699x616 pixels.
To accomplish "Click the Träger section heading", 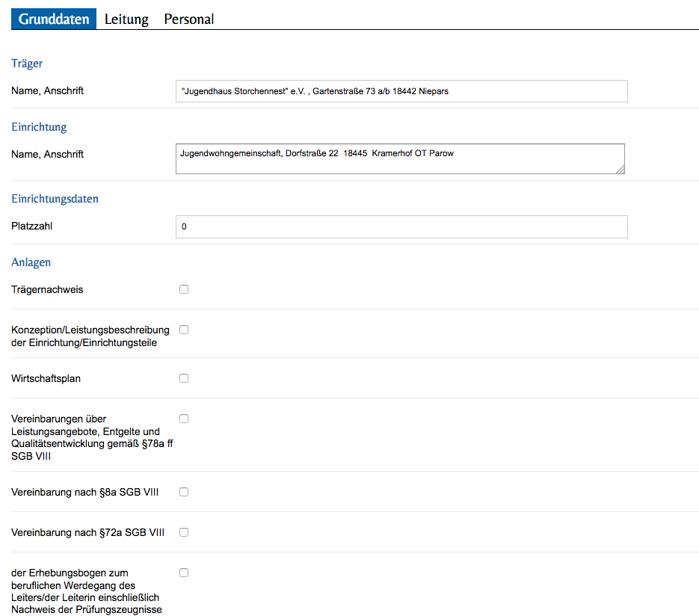I will coord(27,64).
